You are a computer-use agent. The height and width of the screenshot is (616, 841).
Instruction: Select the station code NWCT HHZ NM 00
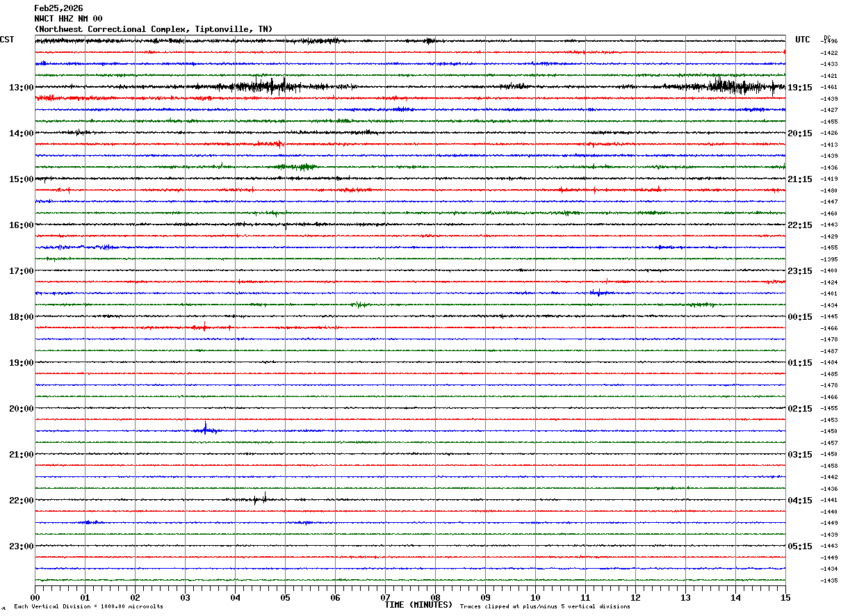pyautogui.click(x=68, y=19)
